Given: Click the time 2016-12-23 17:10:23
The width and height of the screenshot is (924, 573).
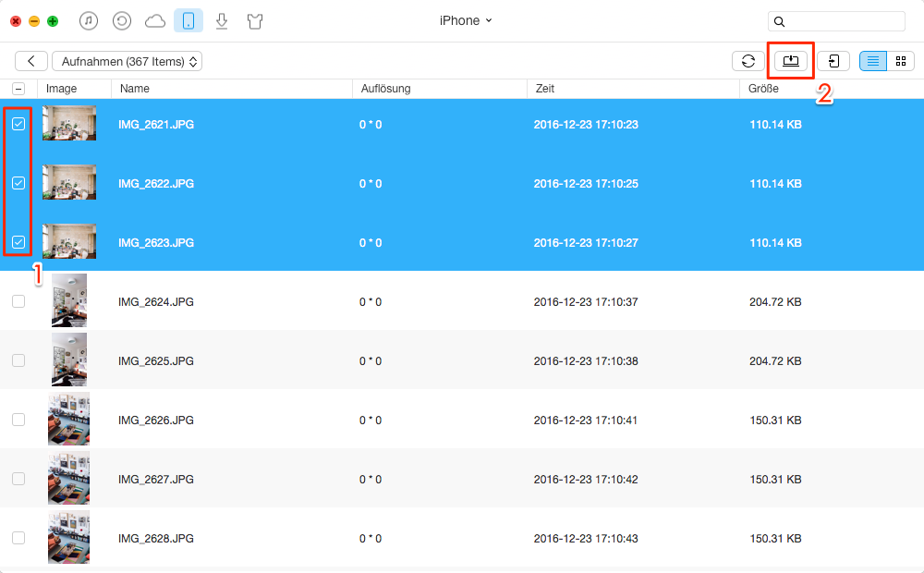Looking at the screenshot, I should (586, 125).
